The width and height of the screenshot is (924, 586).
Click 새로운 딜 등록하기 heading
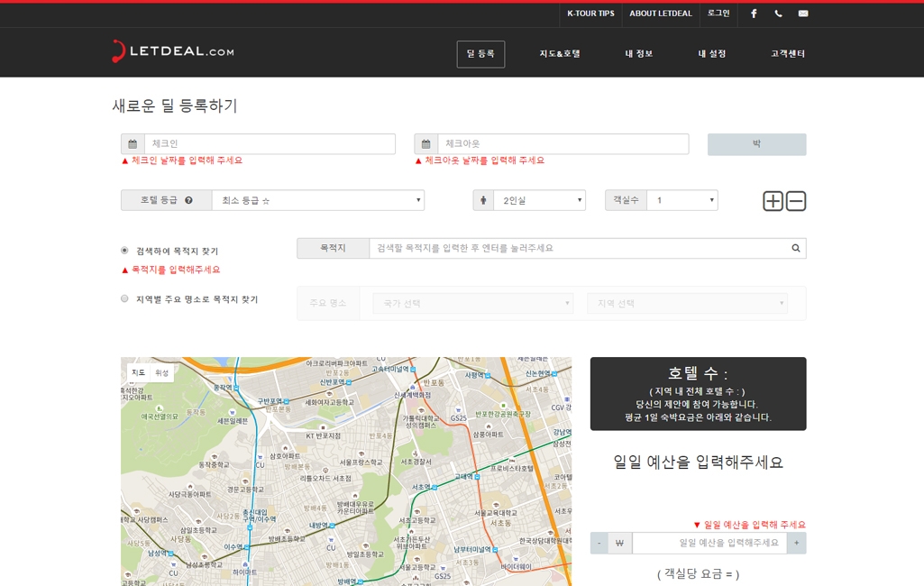175,106
